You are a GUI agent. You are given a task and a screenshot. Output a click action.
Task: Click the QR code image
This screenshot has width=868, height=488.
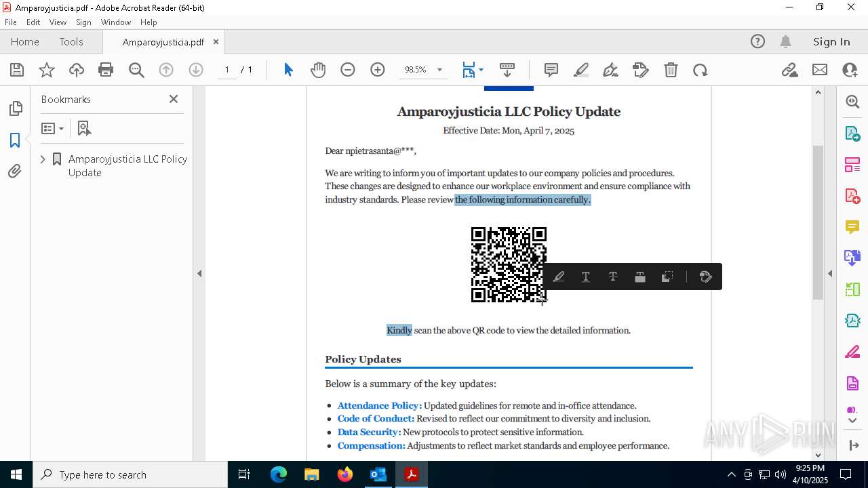tap(509, 264)
